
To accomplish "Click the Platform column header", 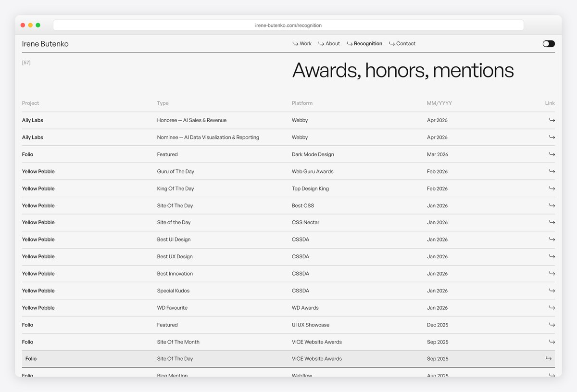I will point(302,103).
